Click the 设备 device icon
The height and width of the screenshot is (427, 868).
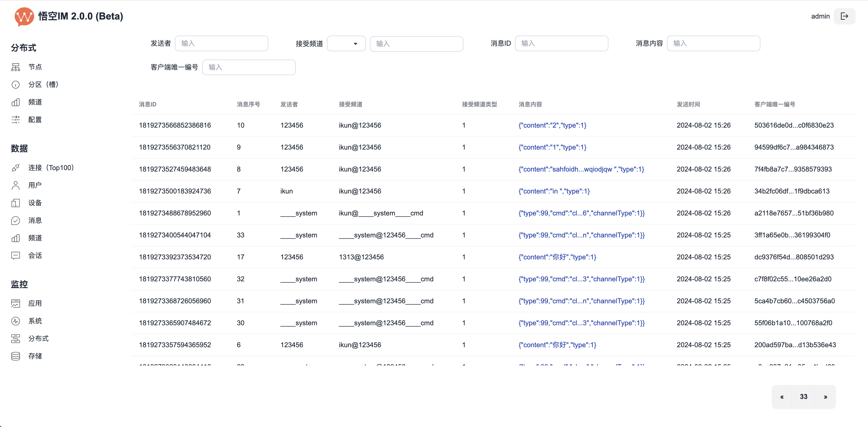click(x=16, y=203)
